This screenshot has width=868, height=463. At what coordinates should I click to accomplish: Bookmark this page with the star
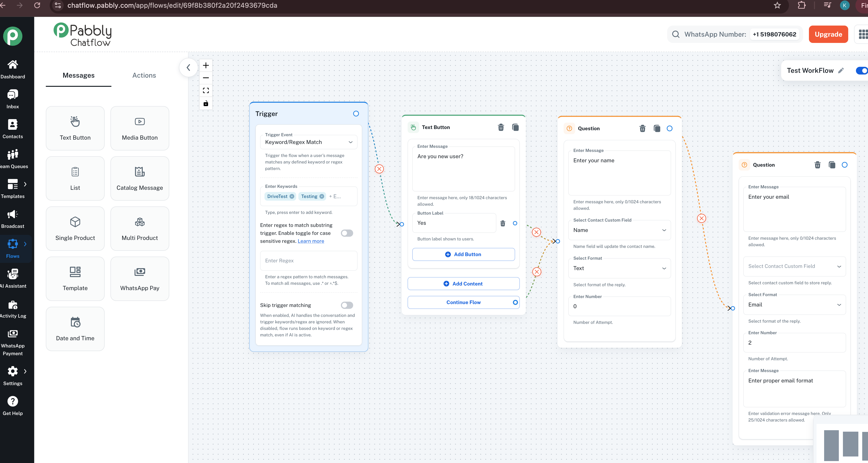[x=777, y=5]
